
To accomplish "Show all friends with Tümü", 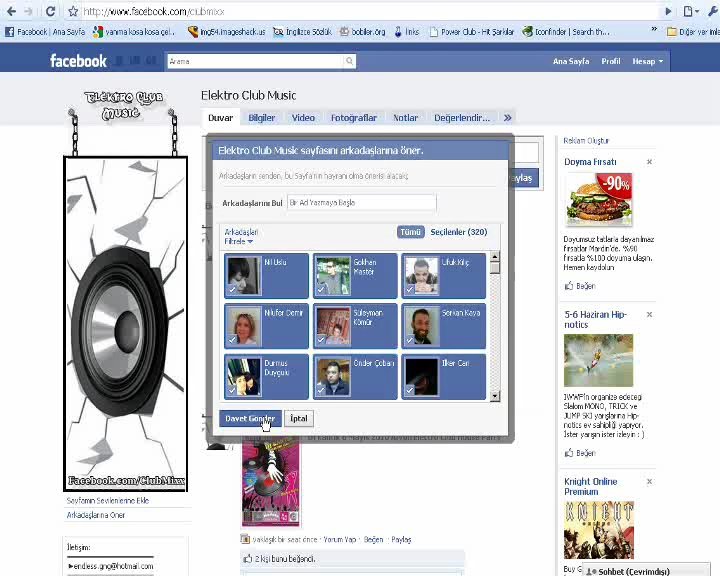I will [x=411, y=232].
